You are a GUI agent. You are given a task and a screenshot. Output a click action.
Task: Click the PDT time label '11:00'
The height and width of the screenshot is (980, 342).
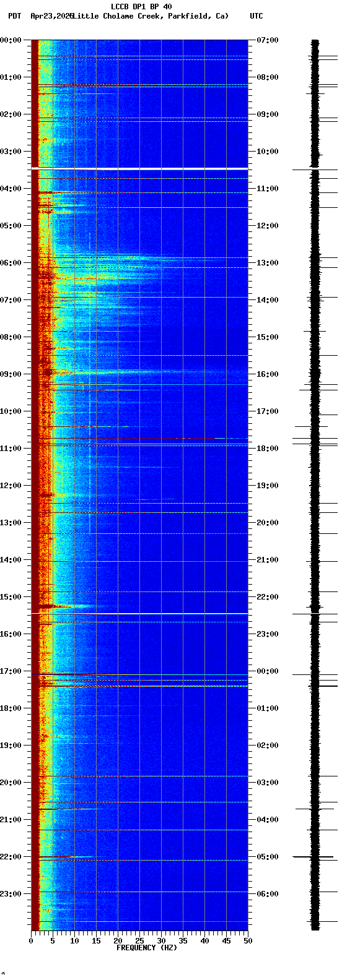click(11, 449)
